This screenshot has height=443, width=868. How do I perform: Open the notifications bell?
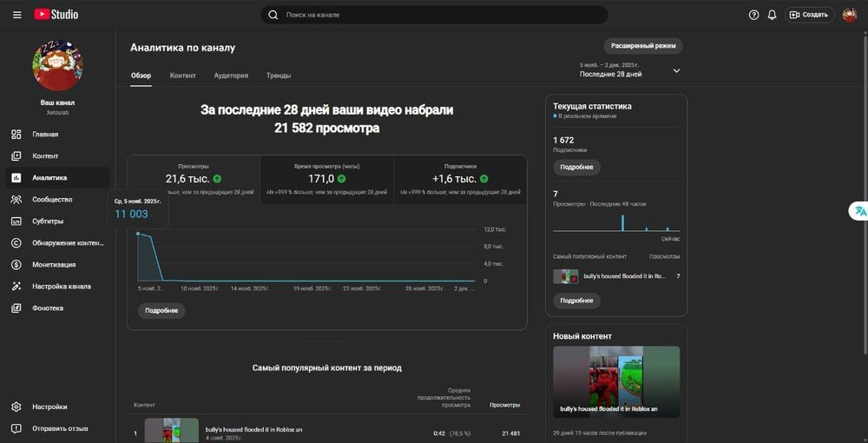pyautogui.click(x=772, y=15)
